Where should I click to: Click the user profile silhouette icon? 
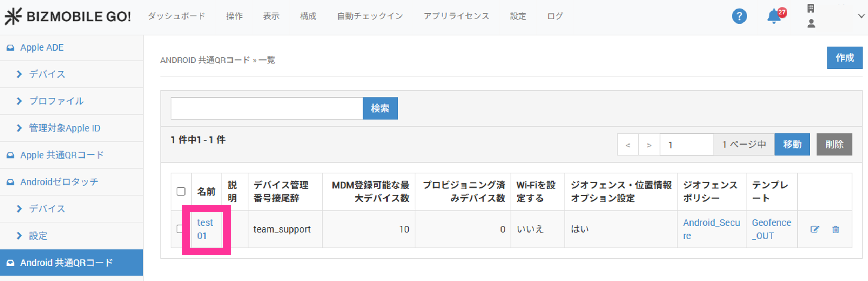point(811,24)
